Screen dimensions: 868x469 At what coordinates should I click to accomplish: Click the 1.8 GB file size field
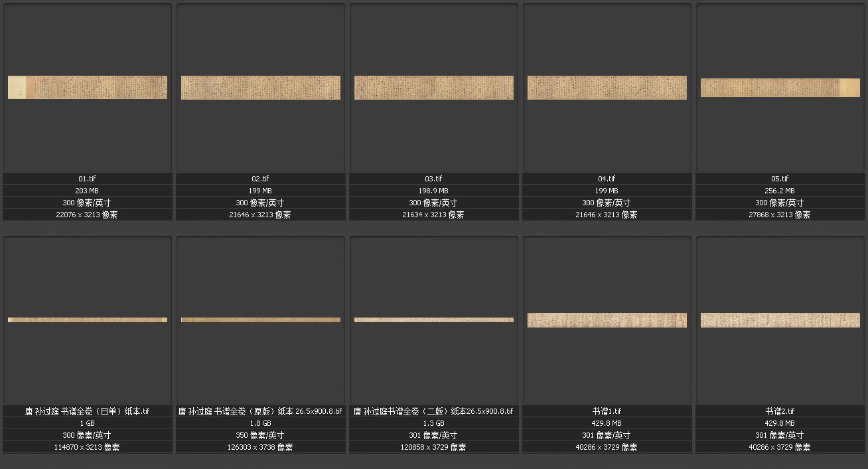(x=261, y=423)
